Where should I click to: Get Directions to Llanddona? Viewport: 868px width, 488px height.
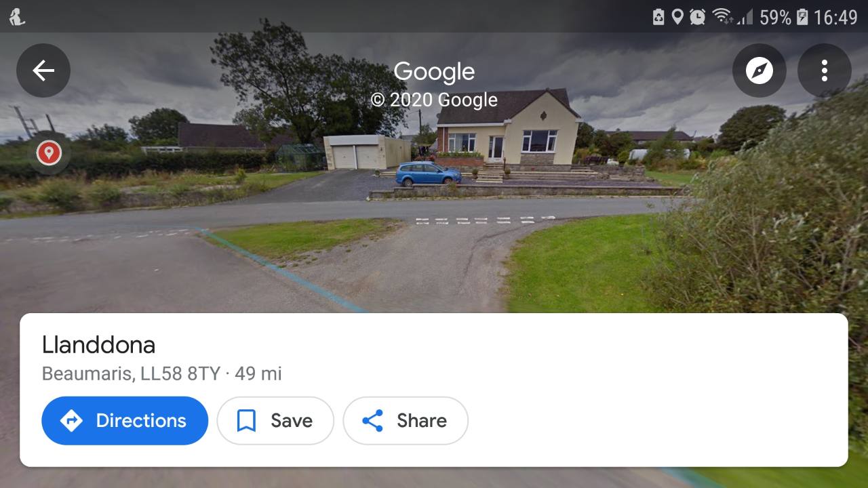pos(125,421)
